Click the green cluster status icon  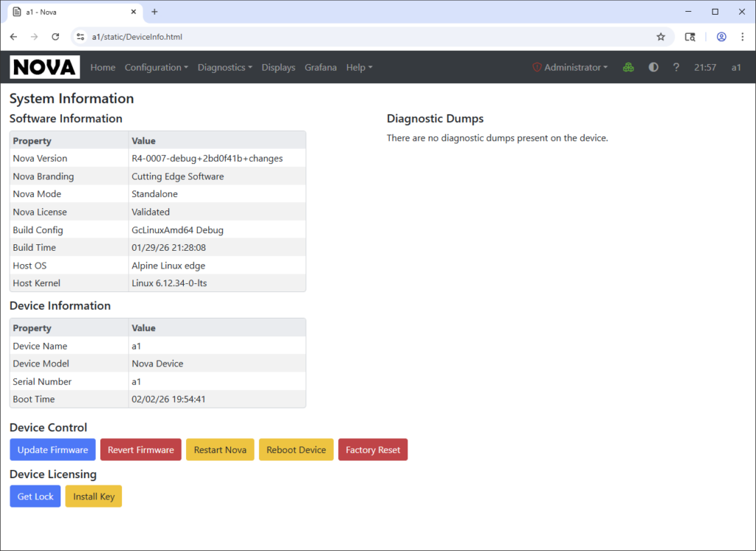click(x=628, y=67)
